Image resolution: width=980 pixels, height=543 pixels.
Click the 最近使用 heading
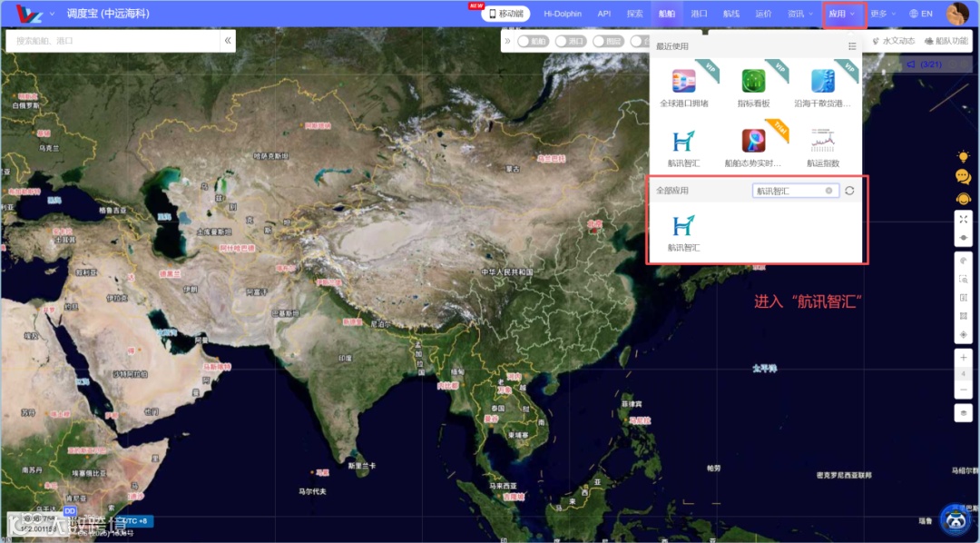click(x=671, y=46)
